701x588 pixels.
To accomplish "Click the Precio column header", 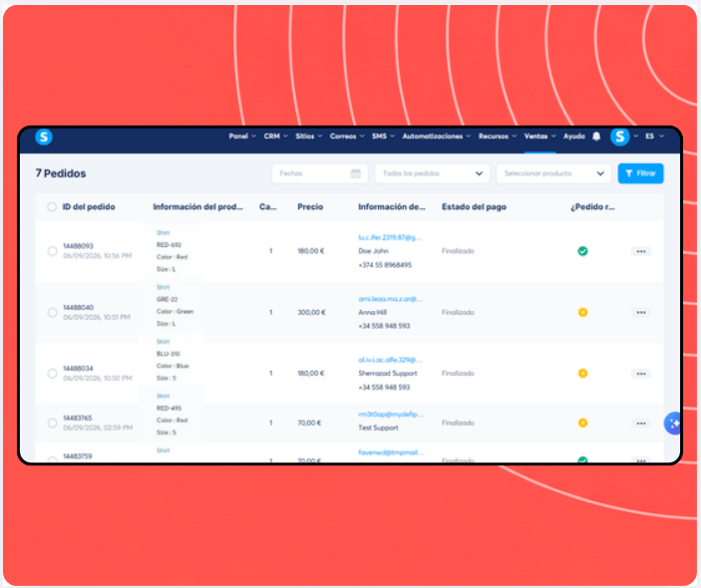I will coord(310,207).
